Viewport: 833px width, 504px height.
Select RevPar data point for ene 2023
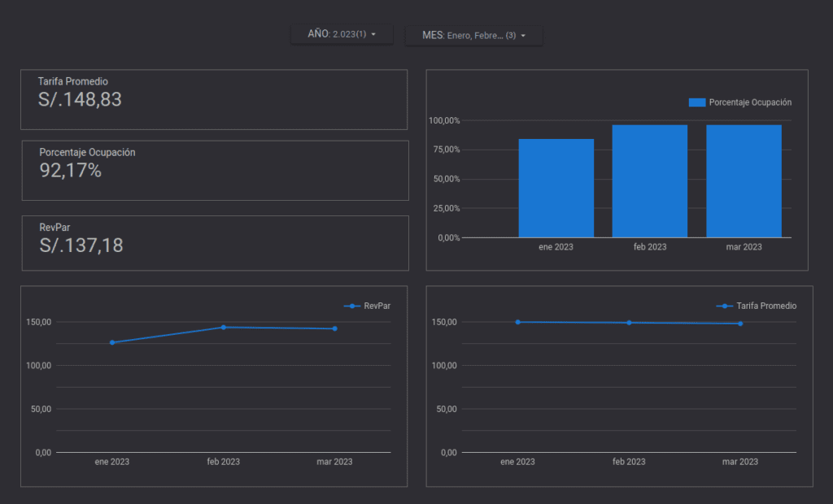point(112,342)
